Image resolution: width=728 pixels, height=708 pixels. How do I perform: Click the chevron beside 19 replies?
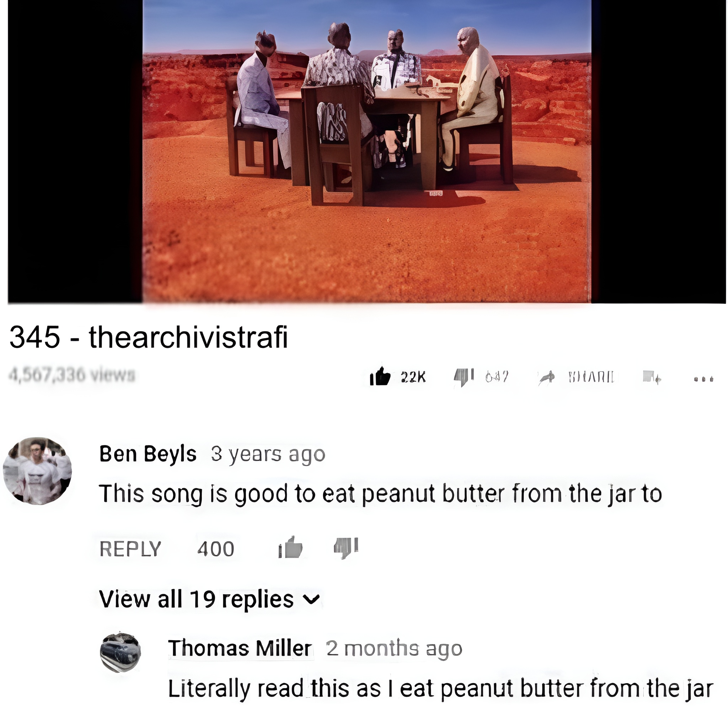pyautogui.click(x=311, y=600)
